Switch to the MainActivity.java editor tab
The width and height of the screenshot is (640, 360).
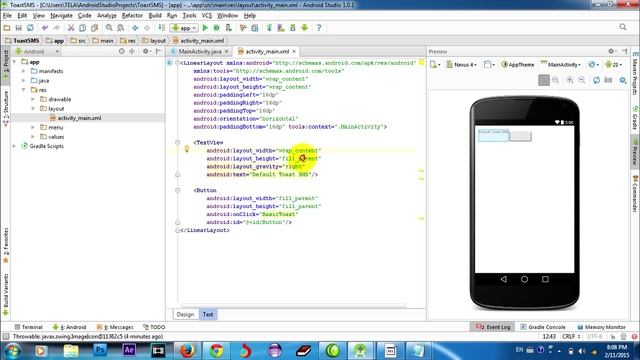click(199, 51)
